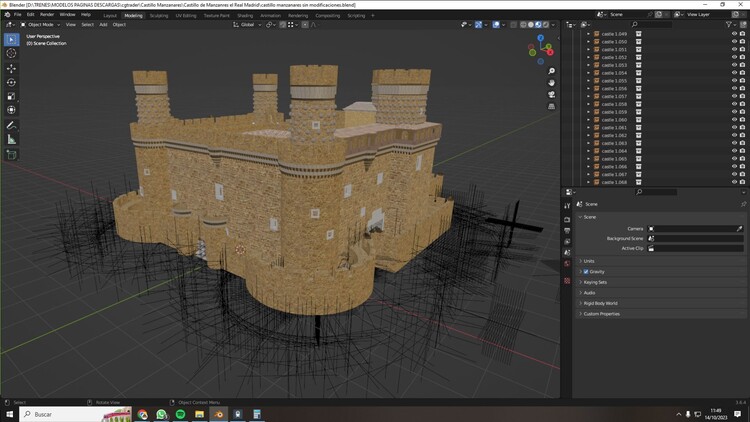Open the World properties tab icon
The height and width of the screenshot is (422, 750).
click(567, 265)
